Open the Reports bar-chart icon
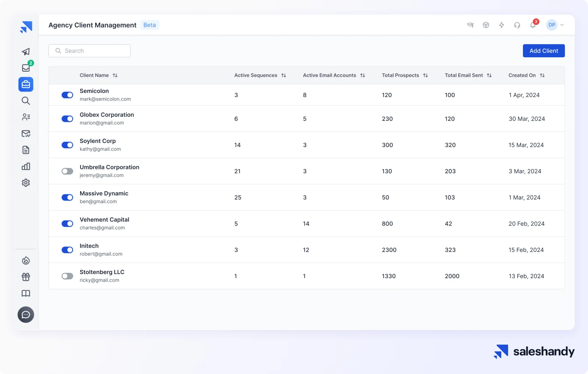 [x=26, y=166]
